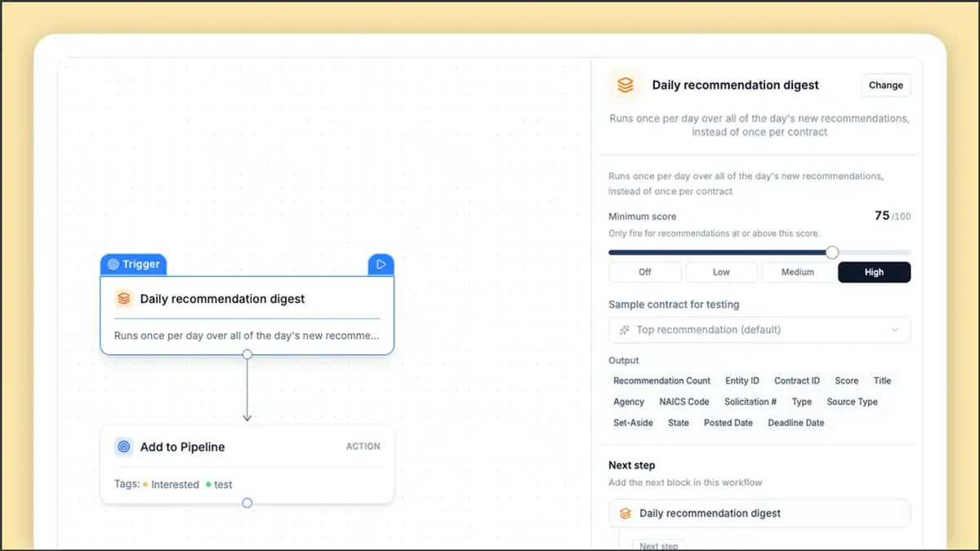This screenshot has width=980, height=551.
Task: Click the Source Type output tag
Action: pos(852,402)
